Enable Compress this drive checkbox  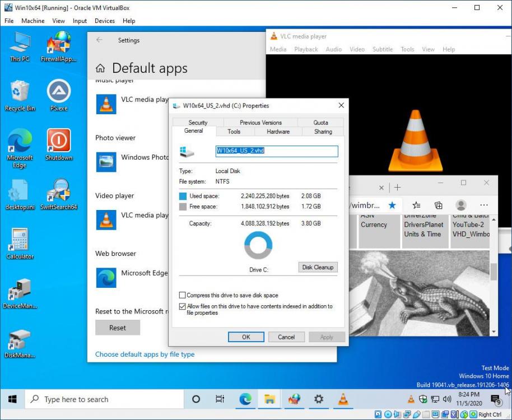coord(183,295)
